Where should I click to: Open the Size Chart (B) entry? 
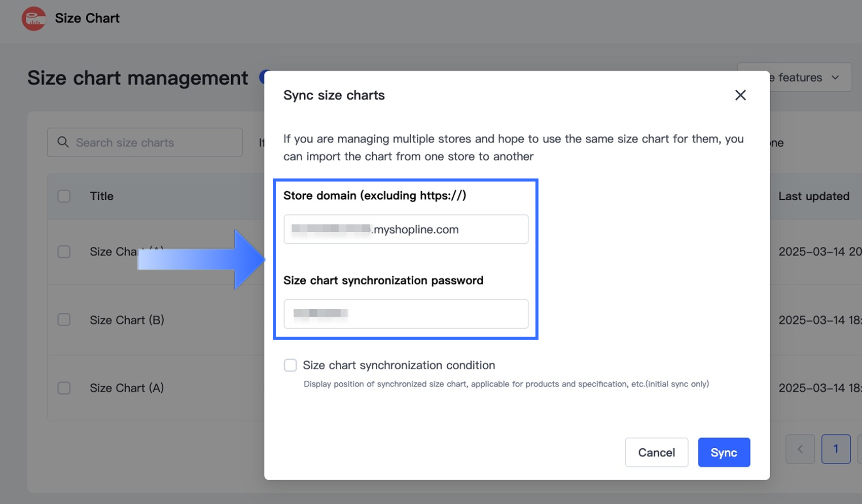pyautogui.click(x=127, y=320)
